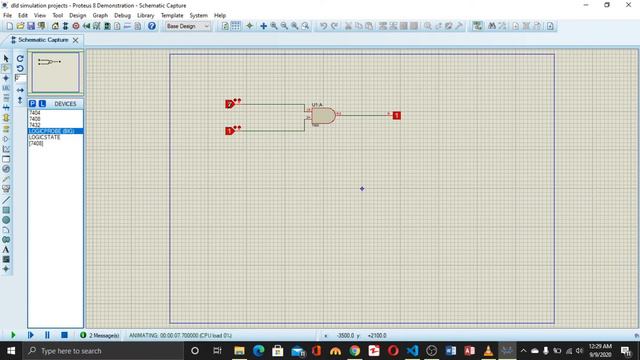
Task: Select the Text Script Mode tool
Action: (x=6, y=98)
